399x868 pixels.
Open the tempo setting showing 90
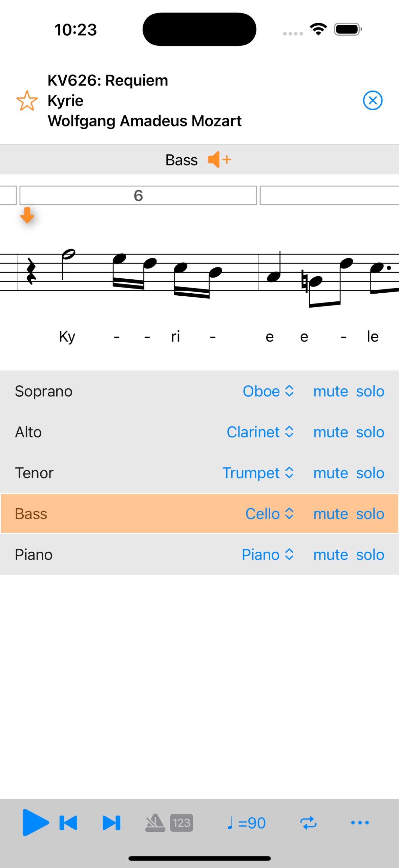246,823
